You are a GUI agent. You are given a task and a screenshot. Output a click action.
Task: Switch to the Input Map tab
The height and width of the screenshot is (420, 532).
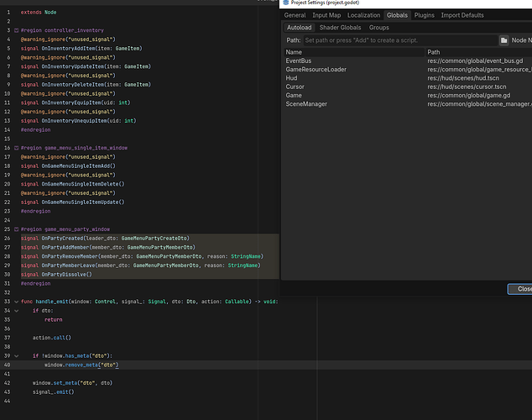(326, 15)
